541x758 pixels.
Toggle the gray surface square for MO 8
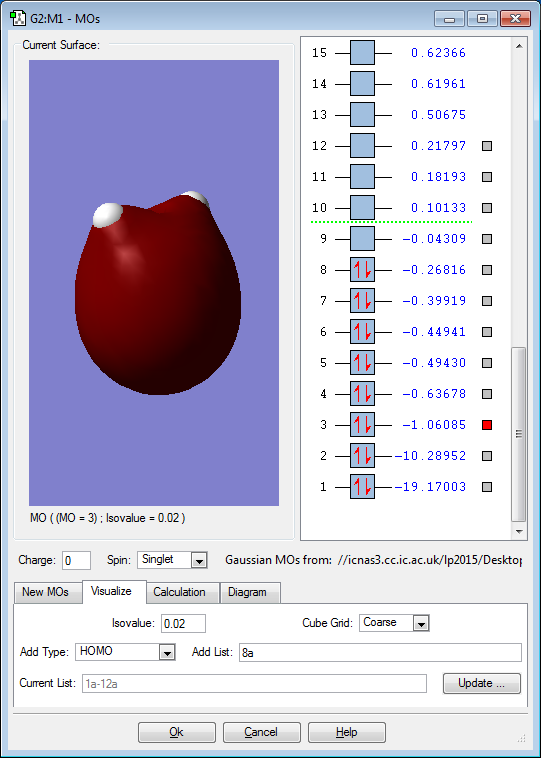coord(487,270)
